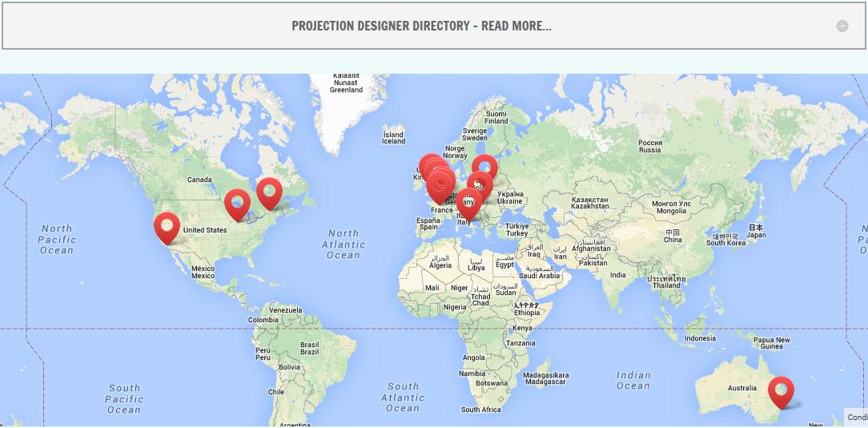The image size is (868, 428).
Task: Click the North Atlantic Ocean label
Action: coord(344,244)
